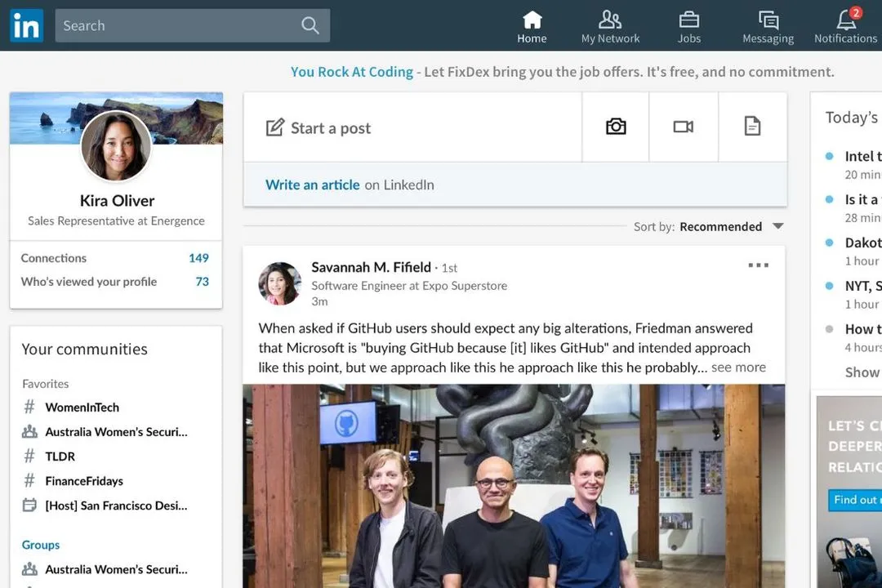Screen dimensions: 882x588
Task: Click notification badge showing 2
Action: [855, 12]
